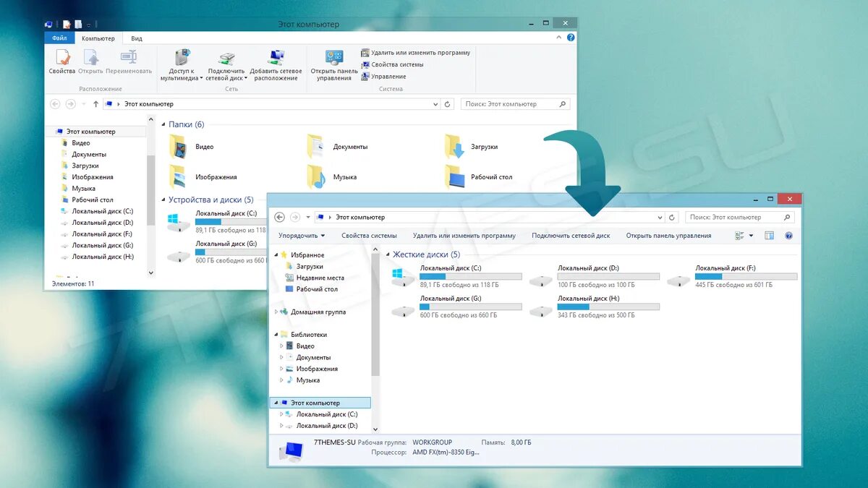The width and height of the screenshot is (868, 488).
Task: Click Управление in the ribbon
Action: [x=383, y=76]
